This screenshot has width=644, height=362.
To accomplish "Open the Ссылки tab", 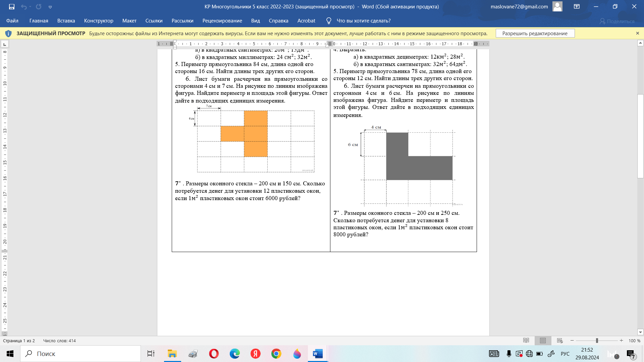I will tap(154, 21).
